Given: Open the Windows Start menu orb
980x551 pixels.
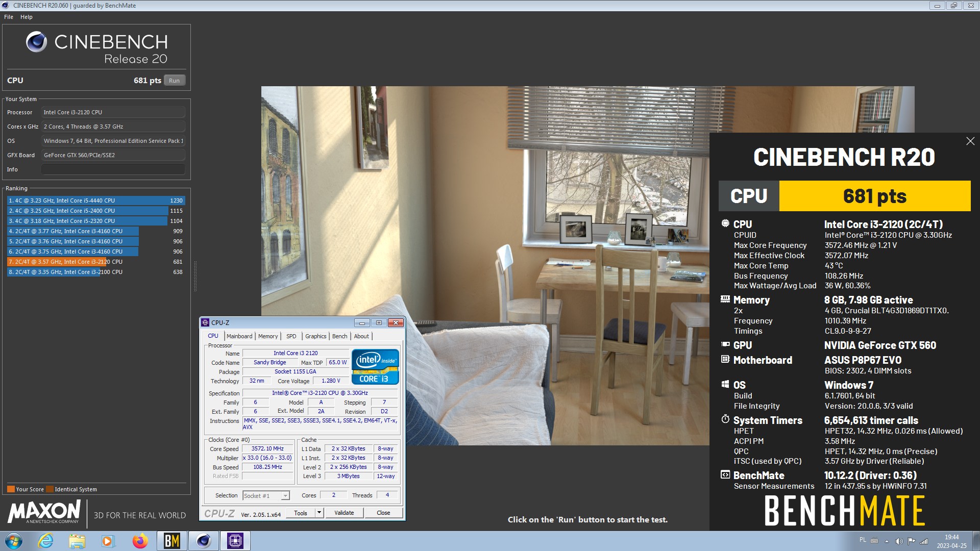Looking at the screenshot, I should pos(14,541).
